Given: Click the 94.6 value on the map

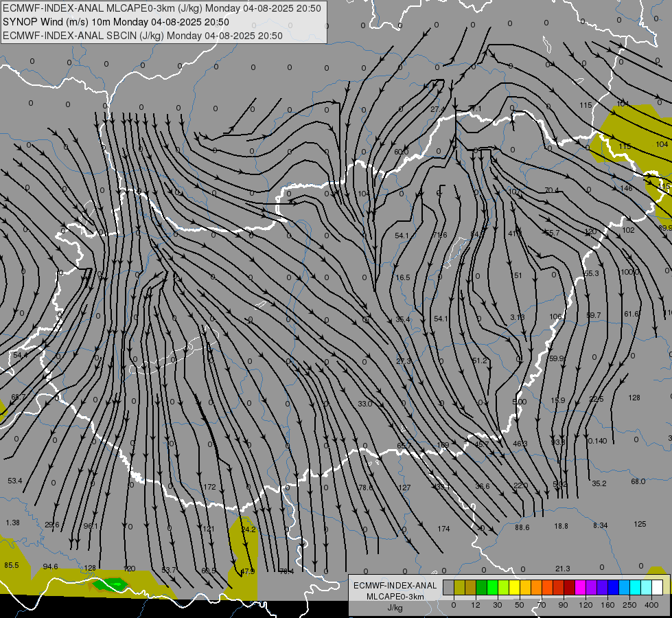Looking at the screenshot, I should click(x=50, y=567).
